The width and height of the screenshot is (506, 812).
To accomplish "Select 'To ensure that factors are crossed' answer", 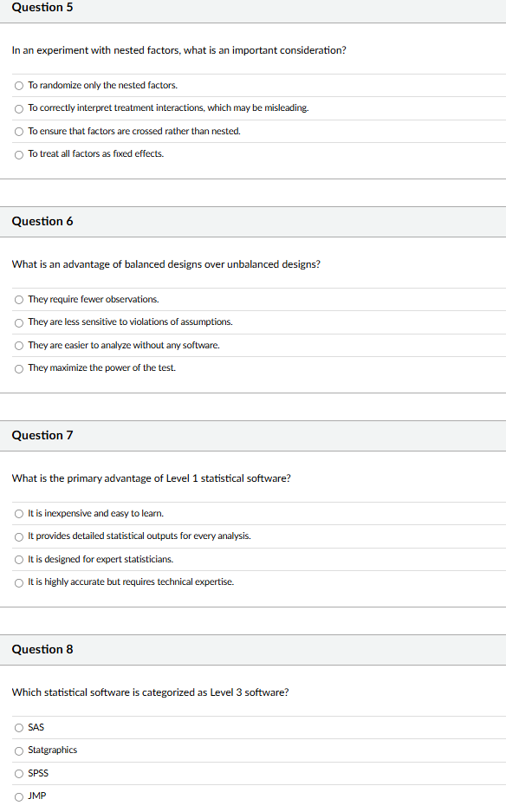I will click(x=18, y=131).
